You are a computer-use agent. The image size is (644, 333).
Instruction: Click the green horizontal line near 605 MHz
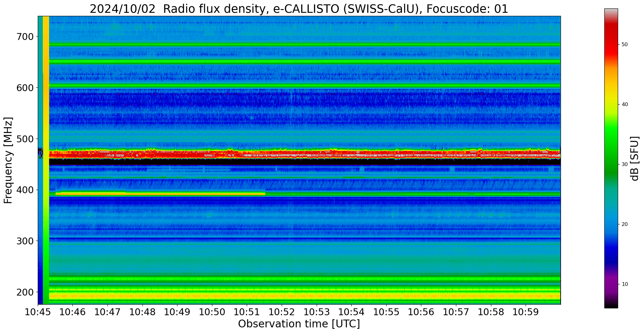(x=305, y=86)
